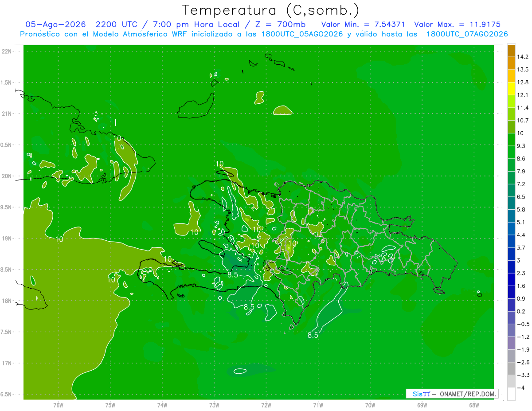Image resolution: width=532 pixels, height=411 pixels.
Task: Click the "68W" longitude label
Action: coord(473,405)
